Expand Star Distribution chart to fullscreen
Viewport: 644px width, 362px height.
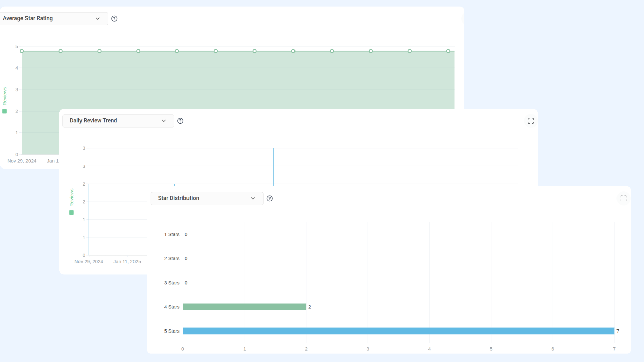tap(623, 199)
